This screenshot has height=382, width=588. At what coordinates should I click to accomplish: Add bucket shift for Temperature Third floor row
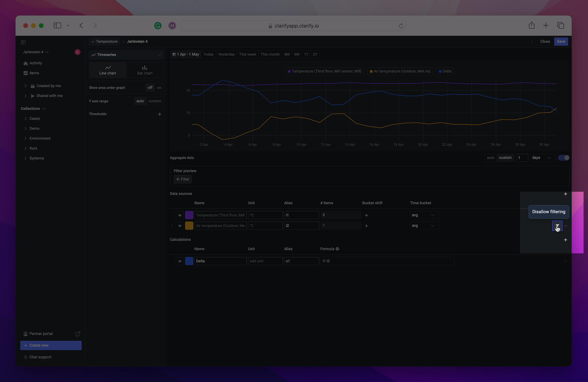tap(366, 215)
